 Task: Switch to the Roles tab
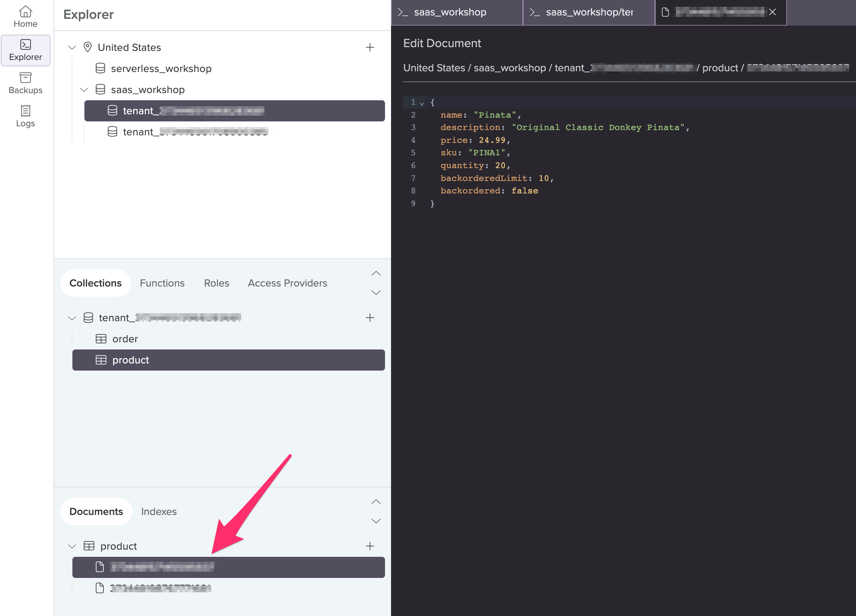coord(217,283)
